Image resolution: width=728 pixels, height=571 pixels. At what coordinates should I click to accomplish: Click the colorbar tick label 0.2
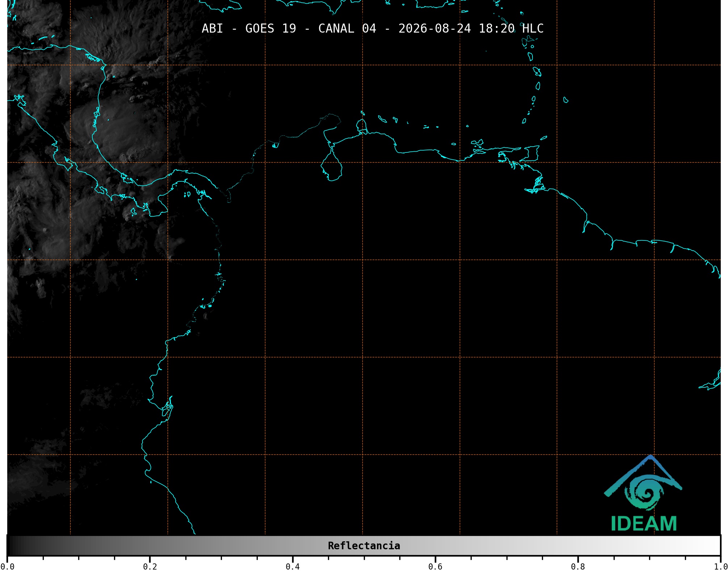tap(150, 567)
